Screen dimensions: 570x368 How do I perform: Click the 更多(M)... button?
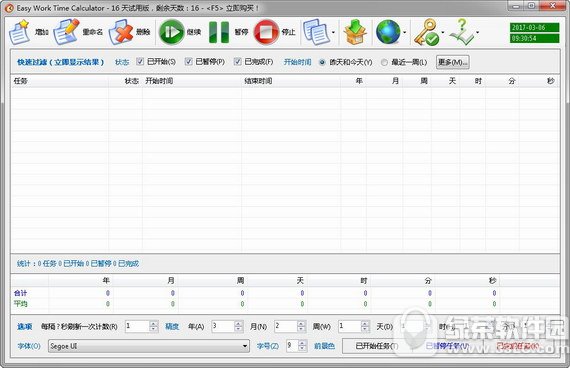tap(453, 62)
